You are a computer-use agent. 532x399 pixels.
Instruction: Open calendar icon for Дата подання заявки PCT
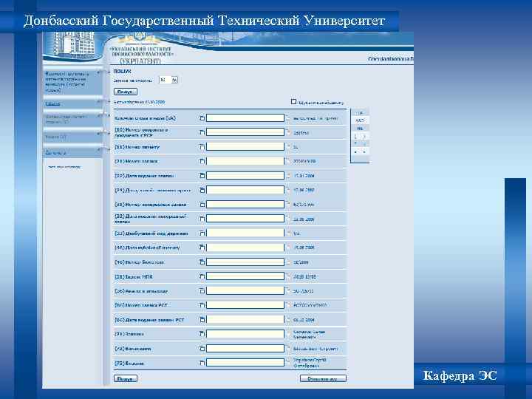pos(202,320)
